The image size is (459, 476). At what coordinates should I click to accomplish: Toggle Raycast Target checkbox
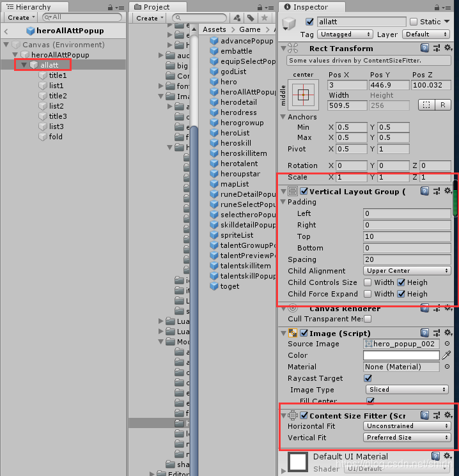(x=368, y=378)
